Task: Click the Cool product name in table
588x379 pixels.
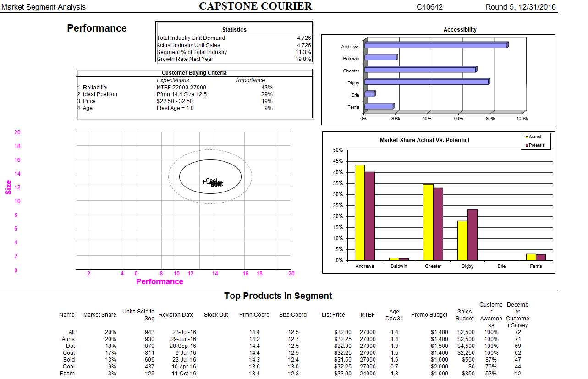Action: coord(69,367)
